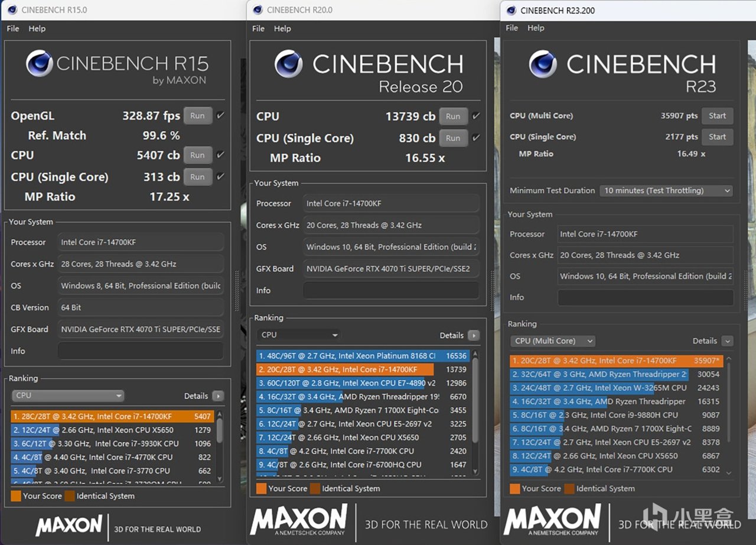Screen dimensions: 756x545
Task: Uncheck the CPU Single Core checkbox in R15
Action: click(x=220, y=177)
